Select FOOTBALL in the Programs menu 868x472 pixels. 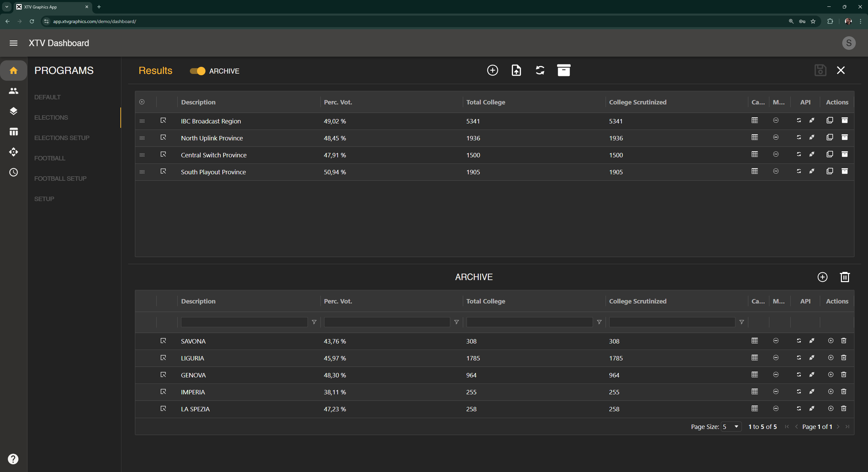tap(50, 158)
